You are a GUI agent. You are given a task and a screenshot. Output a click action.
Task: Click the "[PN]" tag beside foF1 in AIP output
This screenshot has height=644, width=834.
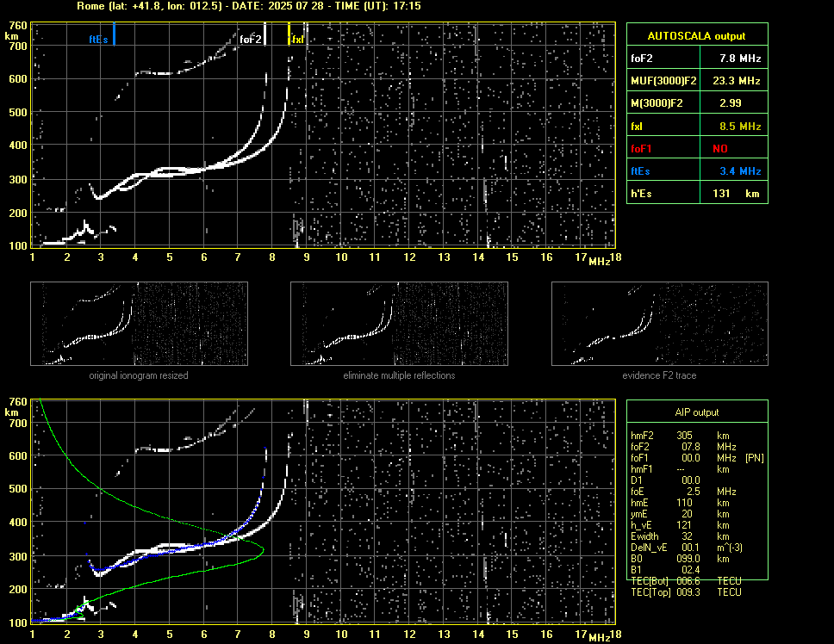[x=754, y=457]
